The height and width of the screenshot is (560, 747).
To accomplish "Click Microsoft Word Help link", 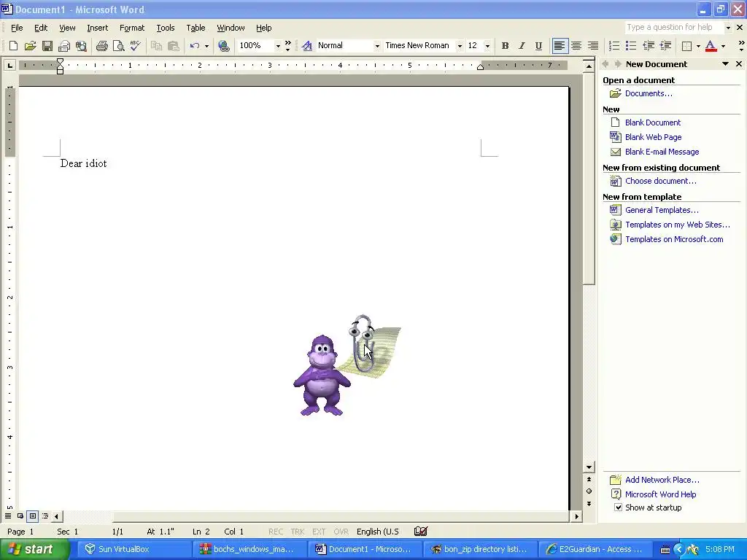I will click(660, 494).
